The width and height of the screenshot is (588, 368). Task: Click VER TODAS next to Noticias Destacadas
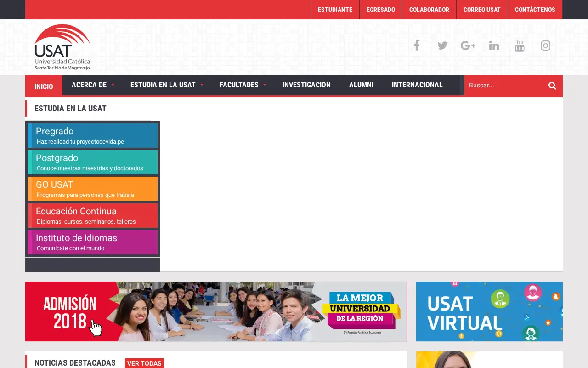point(144,363)
